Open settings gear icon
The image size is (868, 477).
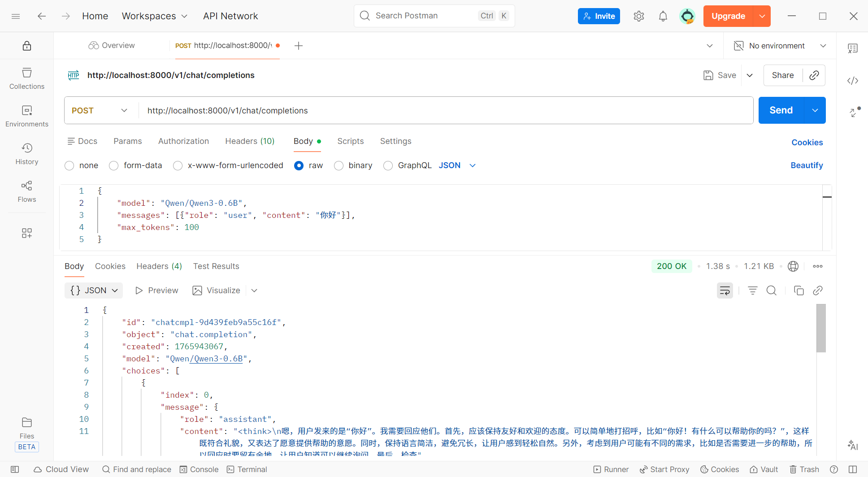pos(639,16)
